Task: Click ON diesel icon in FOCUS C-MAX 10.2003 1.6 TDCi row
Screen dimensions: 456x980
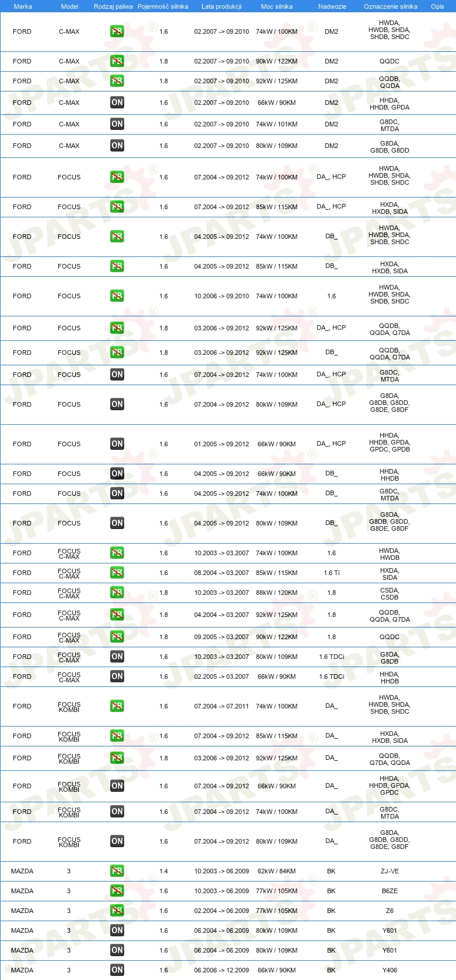Action: tap(117, 657)
